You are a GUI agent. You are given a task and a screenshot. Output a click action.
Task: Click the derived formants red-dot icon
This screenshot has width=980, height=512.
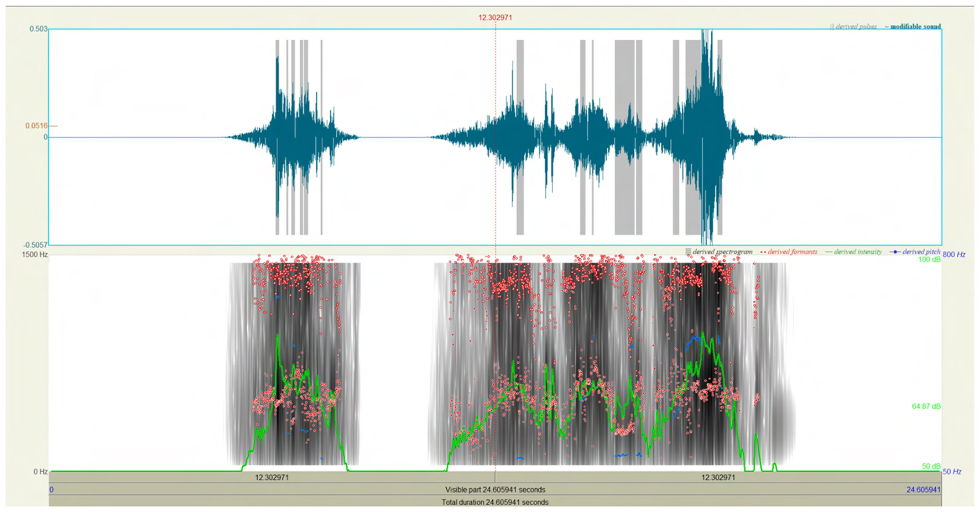(x=762, y=252)
